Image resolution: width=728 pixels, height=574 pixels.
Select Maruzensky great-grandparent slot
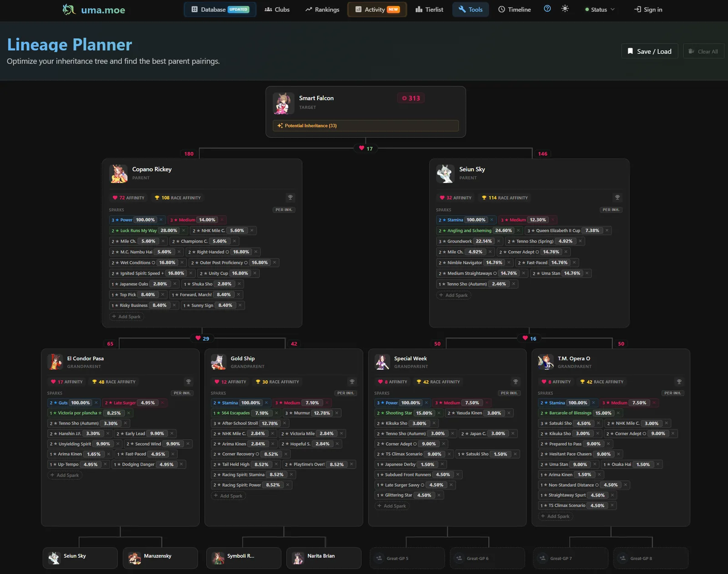(x=160, y=558)
